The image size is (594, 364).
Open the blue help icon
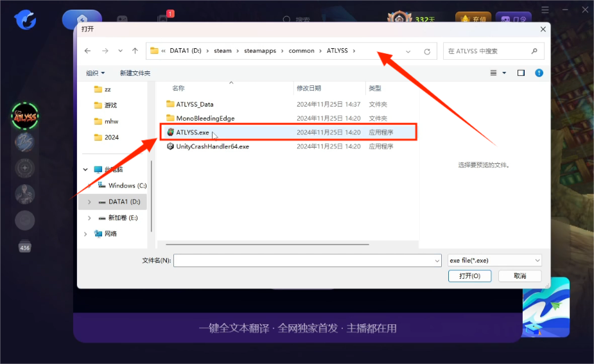(539, 73)
